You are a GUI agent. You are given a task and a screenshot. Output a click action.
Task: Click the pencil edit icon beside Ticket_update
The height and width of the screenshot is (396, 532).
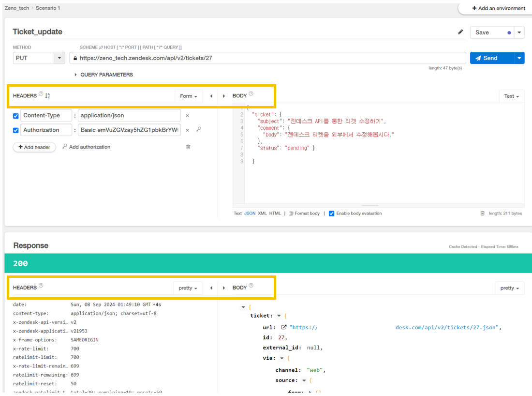[460, 32]
